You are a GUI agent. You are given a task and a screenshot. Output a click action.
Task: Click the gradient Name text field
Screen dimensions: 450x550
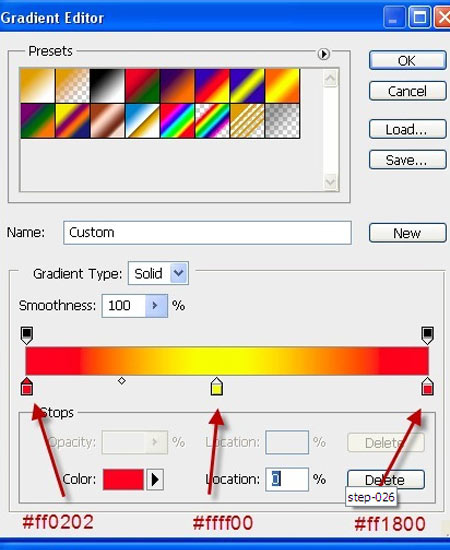pyautogui.click(x=207, y=233)
